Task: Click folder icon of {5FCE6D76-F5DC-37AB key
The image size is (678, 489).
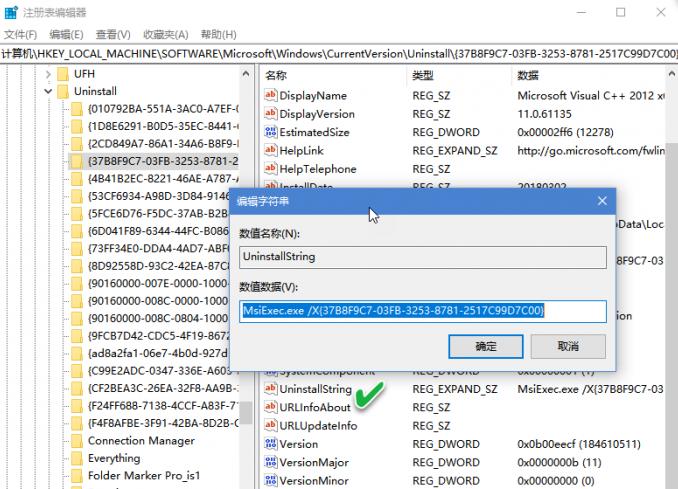Action: [77, 214]
